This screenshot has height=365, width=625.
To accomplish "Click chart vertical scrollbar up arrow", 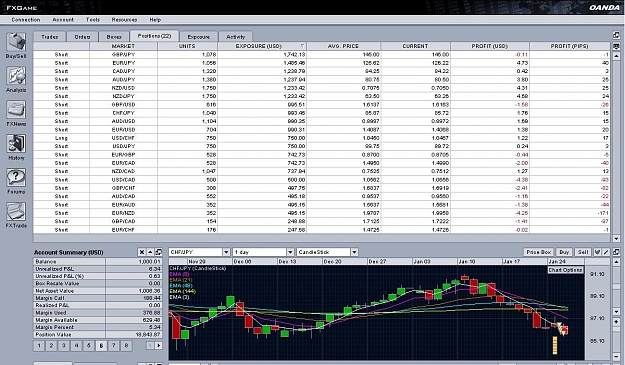I will click(616, 262).
